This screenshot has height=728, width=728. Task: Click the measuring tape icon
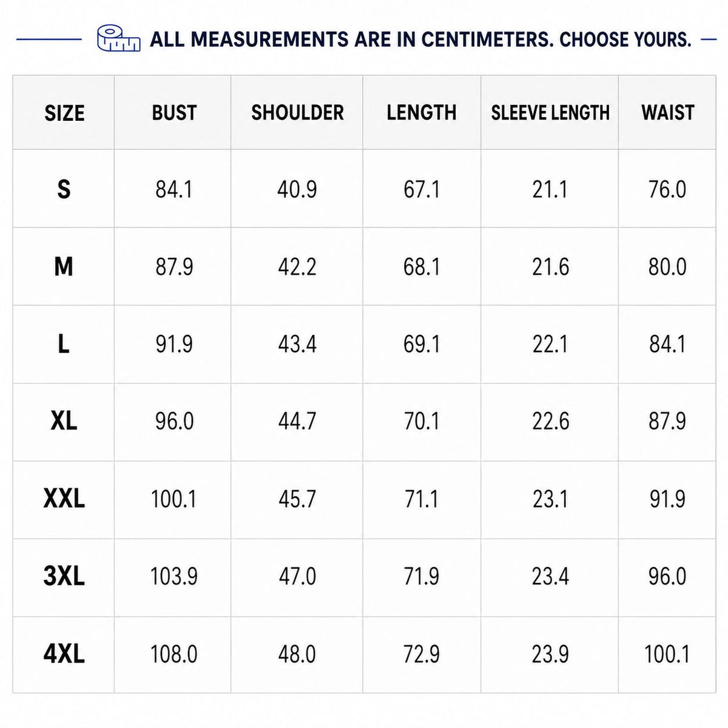pos(119,39)
